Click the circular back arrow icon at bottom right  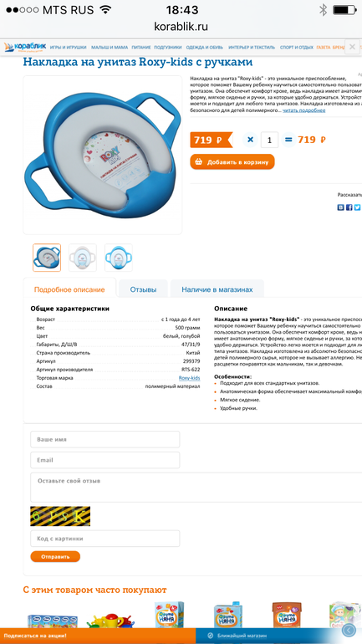[x=349, y=629]
